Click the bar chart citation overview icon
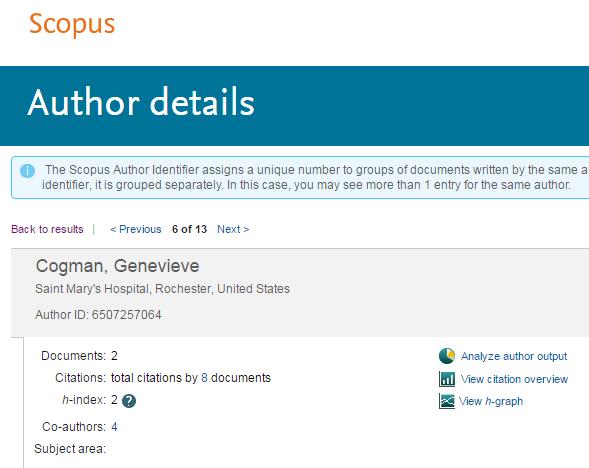 pos(447,379)
